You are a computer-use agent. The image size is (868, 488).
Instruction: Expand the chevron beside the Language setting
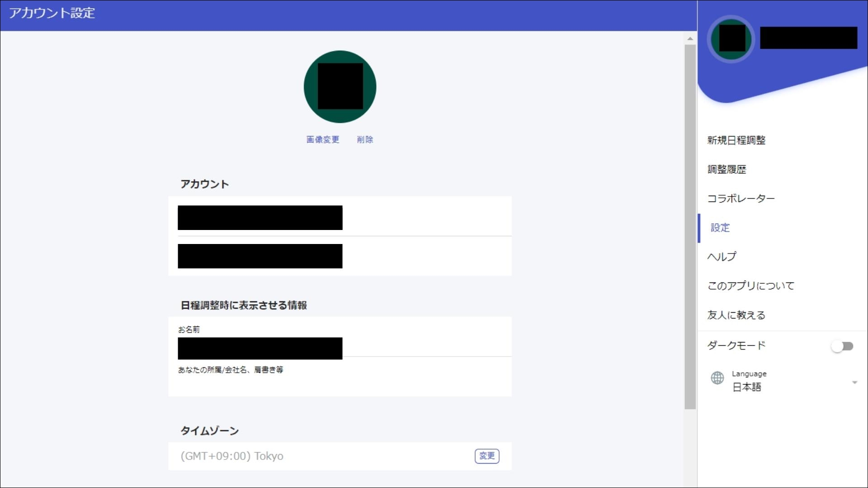coord(854,382)
